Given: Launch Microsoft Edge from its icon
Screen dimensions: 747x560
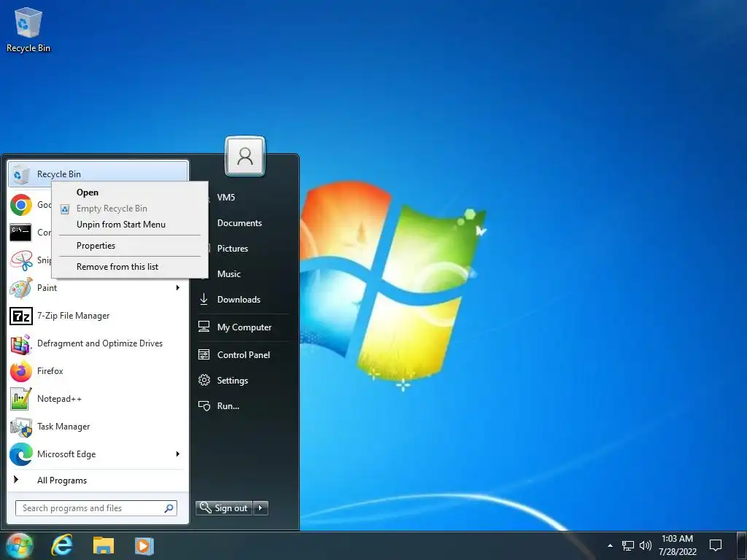Looking at the screenshot, I should (21, 454).
